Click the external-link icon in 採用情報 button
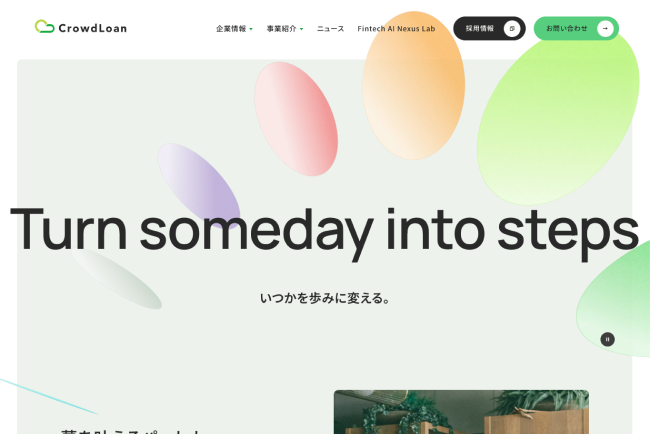The image size is (650, 434). pyautogui.click(x=512, y=29)
